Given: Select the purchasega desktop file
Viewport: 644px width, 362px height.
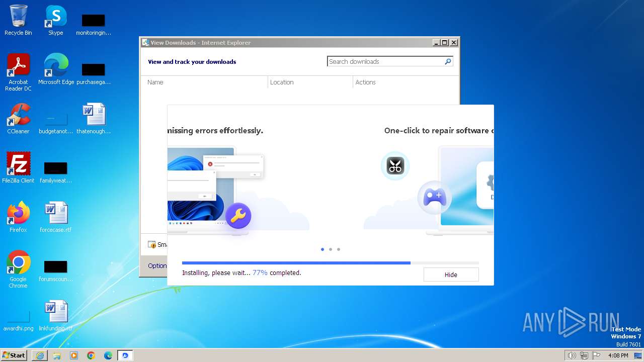Looking at the screenshot, I should (94, 73).
